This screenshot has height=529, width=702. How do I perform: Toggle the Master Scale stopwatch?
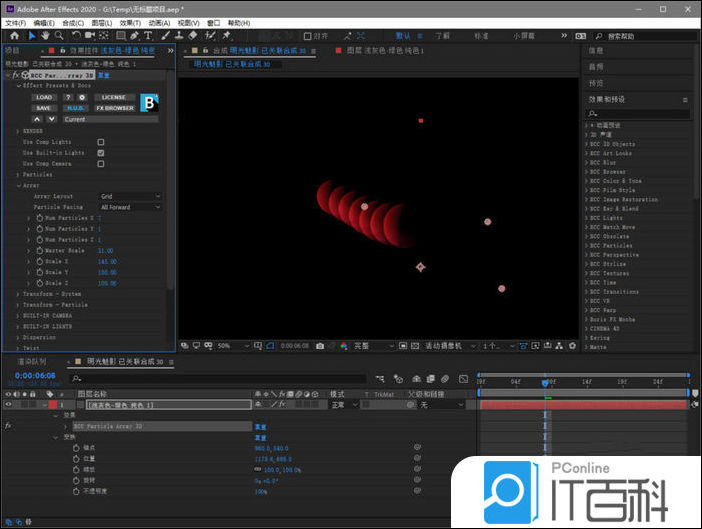40,250
